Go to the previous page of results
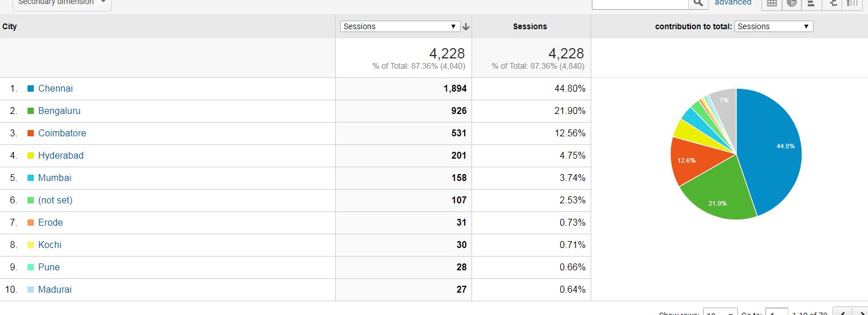Screen dimensions: 868x315 tap(842, 312)
